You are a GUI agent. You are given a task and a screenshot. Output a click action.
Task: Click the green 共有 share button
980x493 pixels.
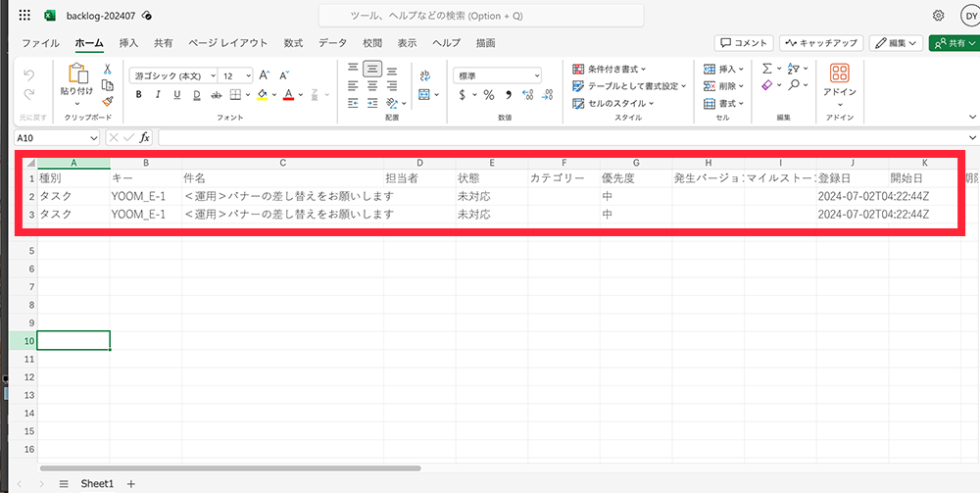pyautogui.click(x=952, y=43)
